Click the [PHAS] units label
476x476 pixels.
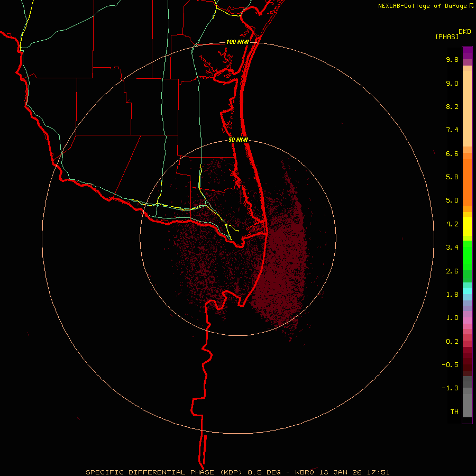[447, 36]
